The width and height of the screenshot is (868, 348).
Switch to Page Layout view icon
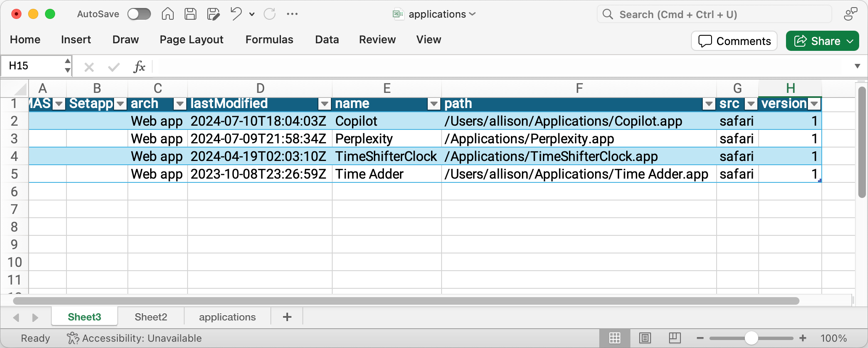click(645, 338)
